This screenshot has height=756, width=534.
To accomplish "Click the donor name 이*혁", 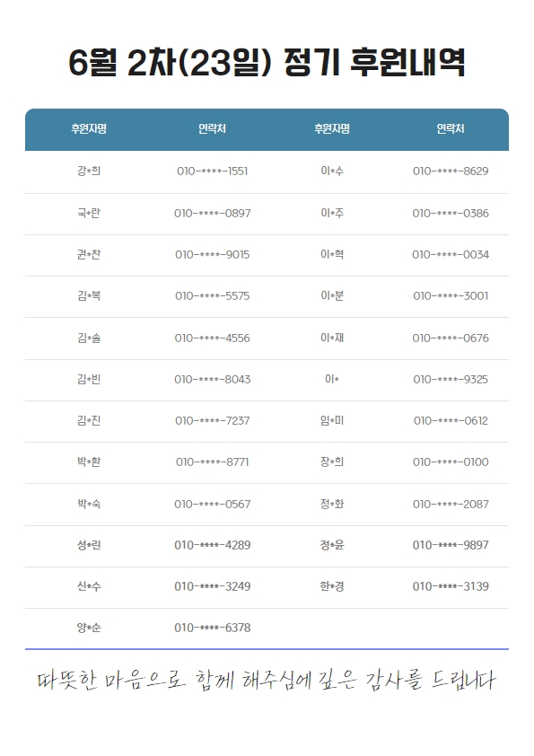I will point(332,254).
